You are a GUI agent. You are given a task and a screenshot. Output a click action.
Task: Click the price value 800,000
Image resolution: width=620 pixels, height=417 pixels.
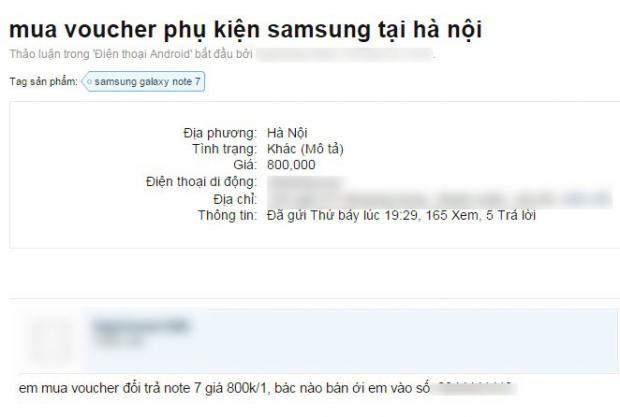pyautogui.click(x=291, y=165)
